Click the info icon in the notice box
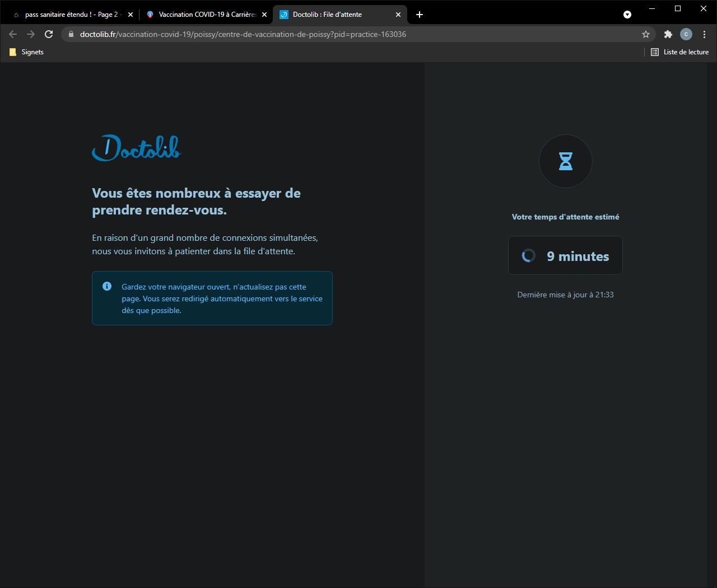This screenshot has height=588, width=717. 107,286
